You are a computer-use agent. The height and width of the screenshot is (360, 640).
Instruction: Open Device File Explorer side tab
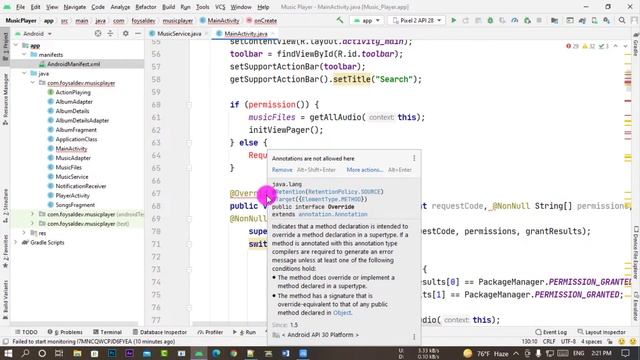point(636,253)
